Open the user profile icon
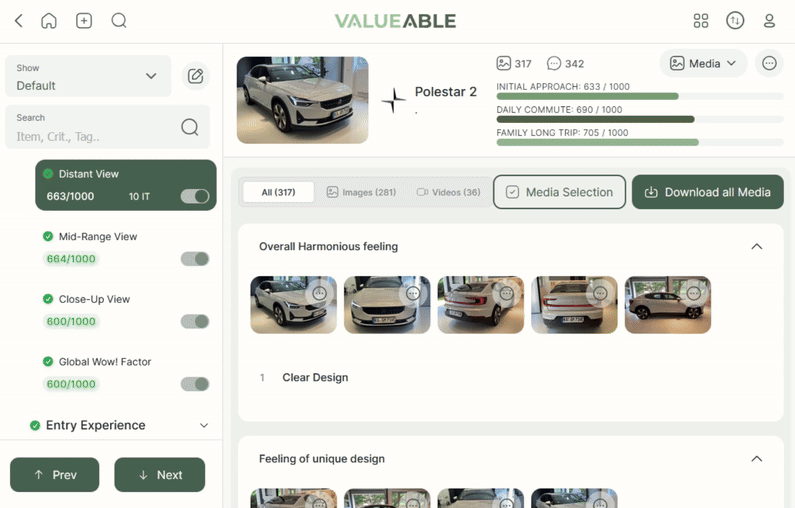 (x=769, y=21)
